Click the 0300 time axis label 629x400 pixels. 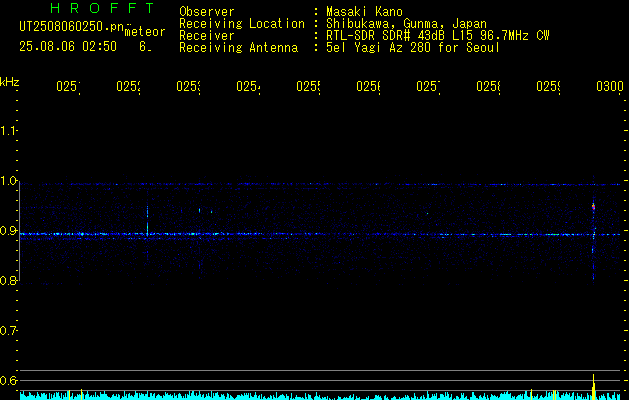pos(609,87)
